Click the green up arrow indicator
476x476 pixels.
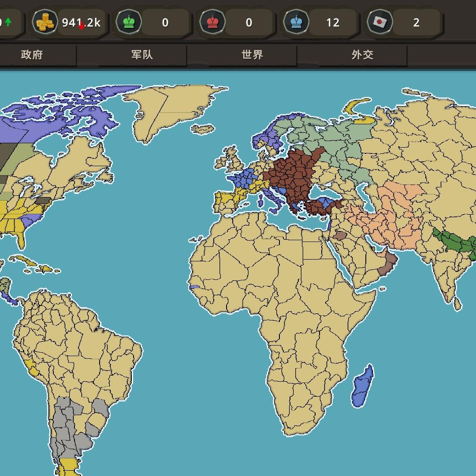click(x=8, y=22)
